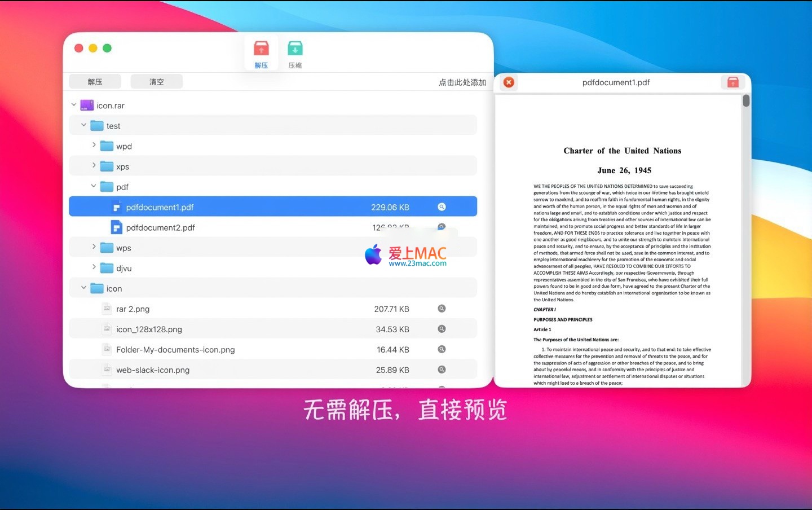Screen dimensions: 812x510
Task: Preview Folder-My-documents-icon.png via magnifier icon
Action: pos(442,349)
